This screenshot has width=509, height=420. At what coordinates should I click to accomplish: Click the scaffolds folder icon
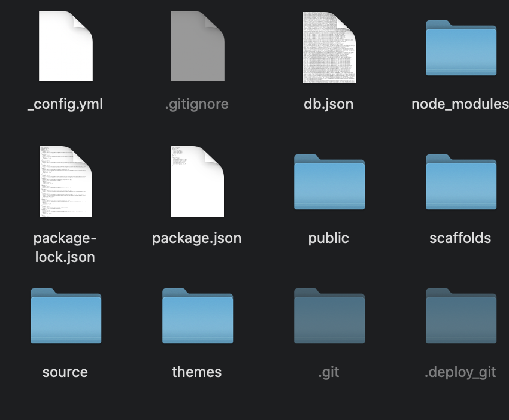(x=460, y=182)
